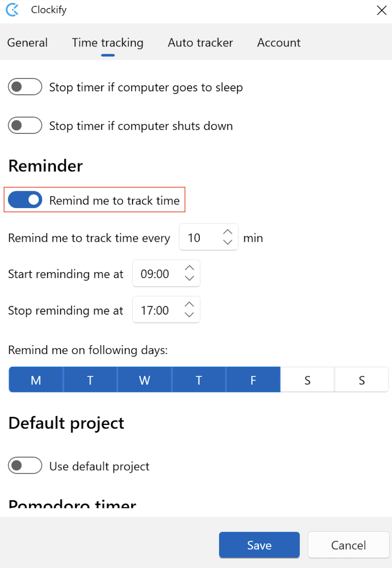Select Saturday as a reminder day
The image size is (392, 568).
tap(307, 379)
